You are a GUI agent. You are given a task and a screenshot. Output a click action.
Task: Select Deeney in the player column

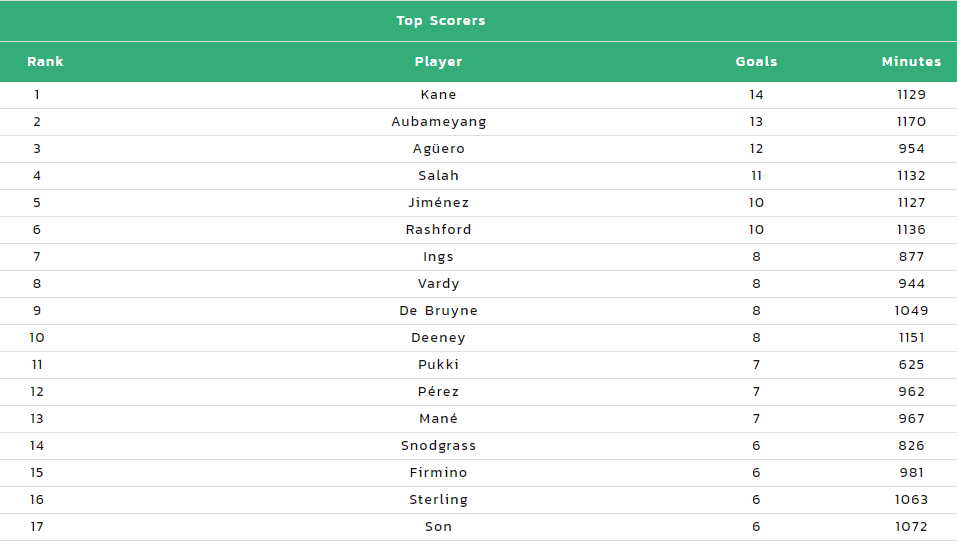[438, 338]
